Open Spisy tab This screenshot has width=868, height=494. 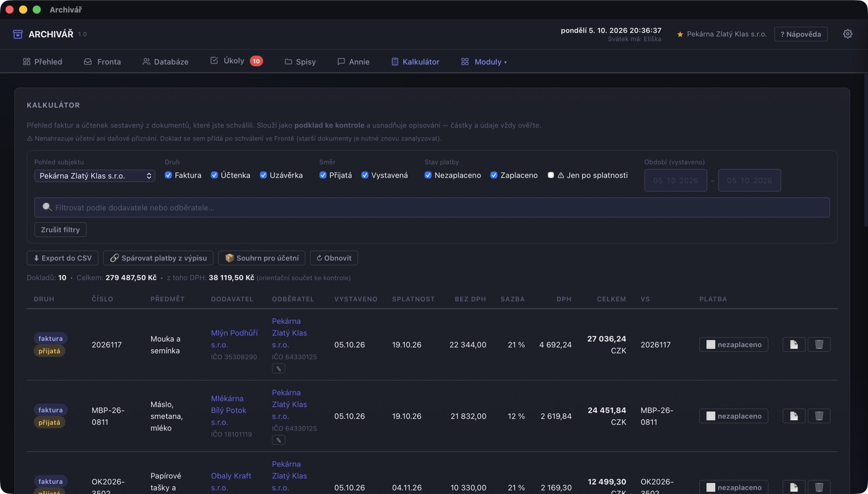click(x=300, y=62)
